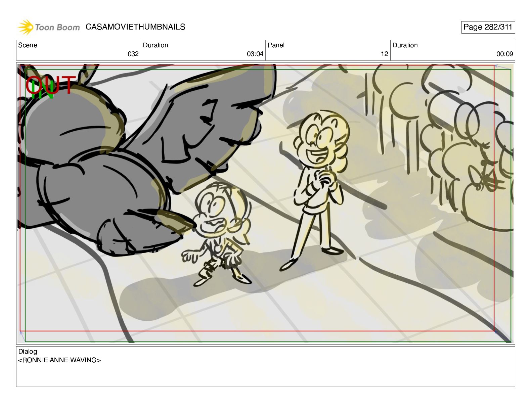Click the Page 282/311 box
This screenshot has height=411, width=532.
pyautogui.click(x=488, y=27)
